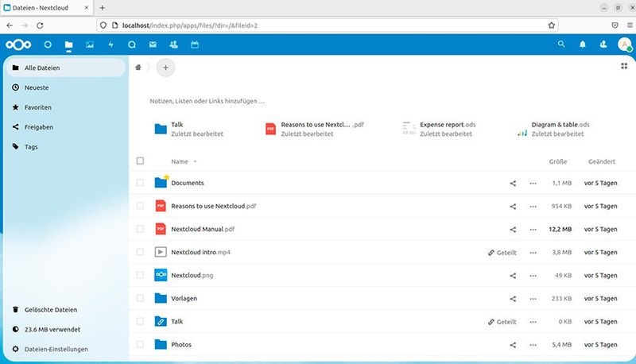Open the Nextcloud intro.mp4 video icon
This screenshot has height=364, width=636.
point(161,252)
